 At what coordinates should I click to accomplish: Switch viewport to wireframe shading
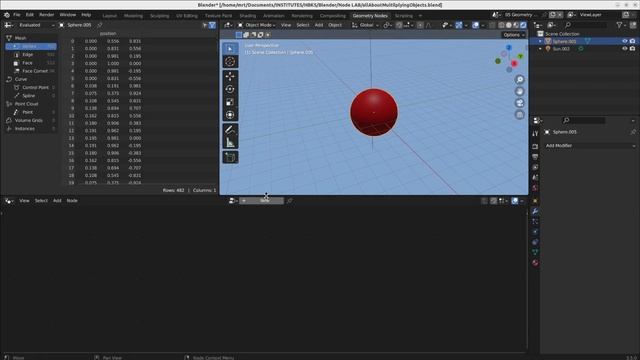point(501,25)
